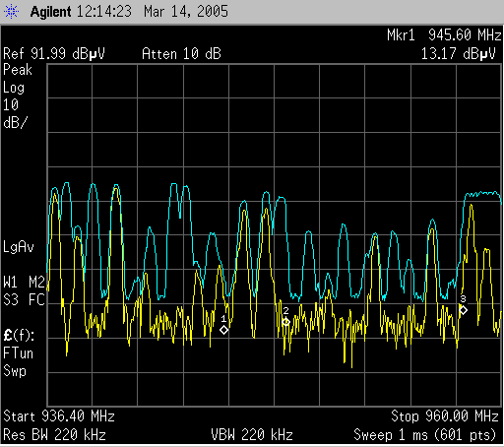Click the FTun Swp indicator
The width and height of the screenshot is (504, 447).
pyautogui.click(x=19, y=362)
